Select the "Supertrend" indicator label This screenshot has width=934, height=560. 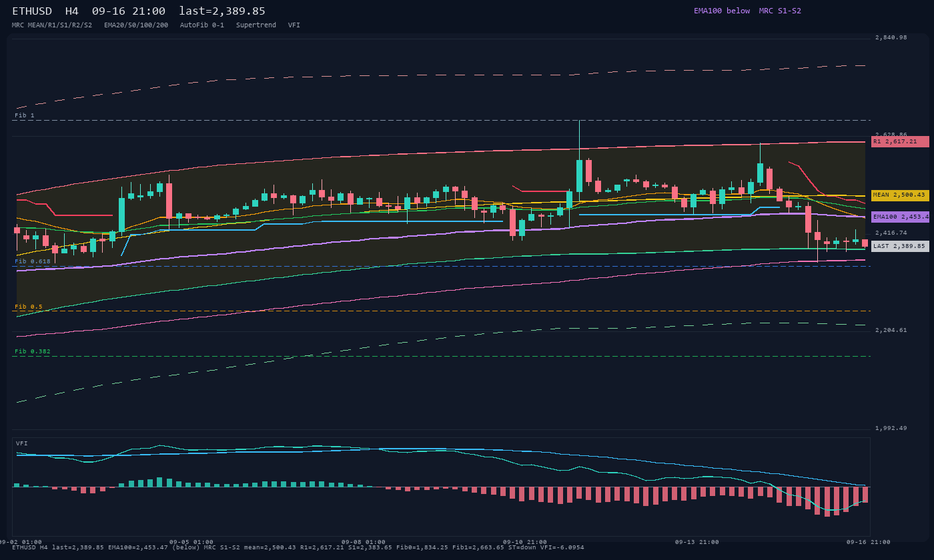(x=256, y=25)
